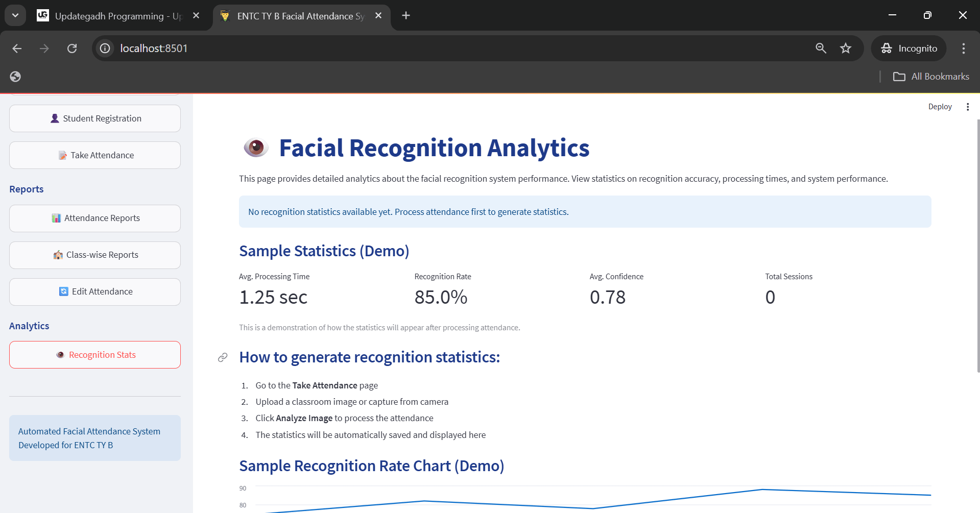The width and height of the screenshot is (980, 513).
Task: Go to Take Attendance page
Action: coord(95,155)
